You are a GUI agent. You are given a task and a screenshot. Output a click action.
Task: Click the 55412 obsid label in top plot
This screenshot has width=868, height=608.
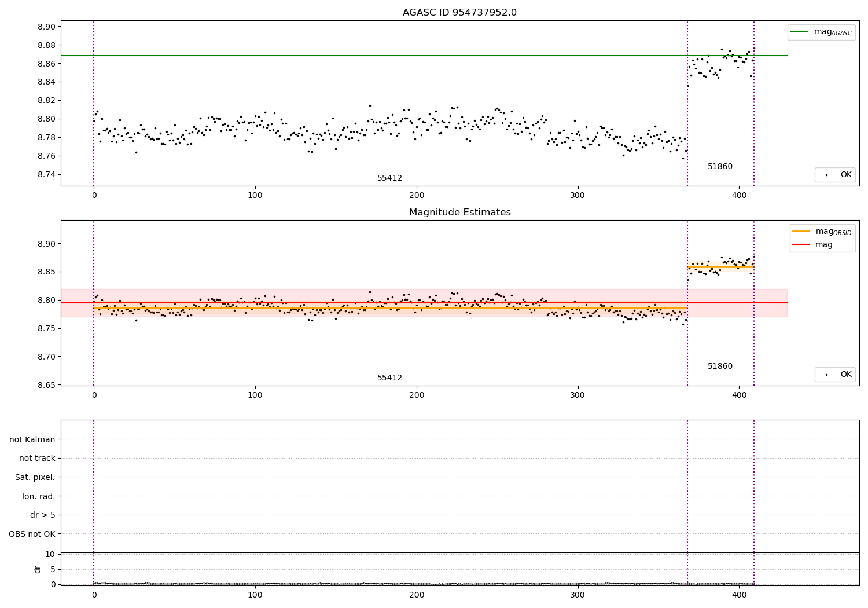pyautogui.click(x=389, y=178)
